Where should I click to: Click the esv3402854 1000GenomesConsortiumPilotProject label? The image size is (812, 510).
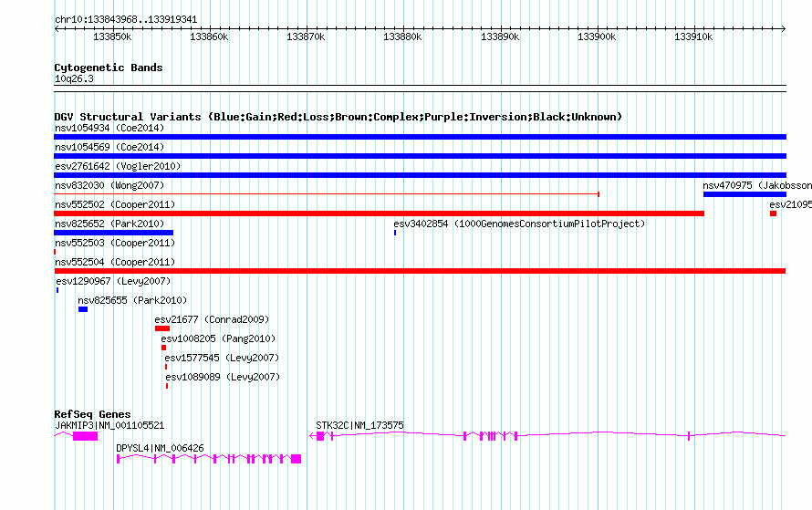(x=519, y=224)
